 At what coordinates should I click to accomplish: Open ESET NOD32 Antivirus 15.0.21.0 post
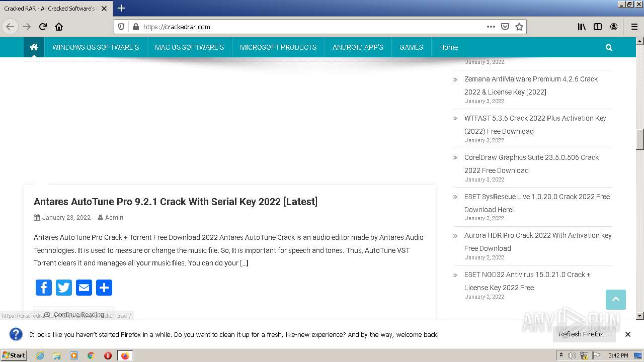(x=527, y=281)
